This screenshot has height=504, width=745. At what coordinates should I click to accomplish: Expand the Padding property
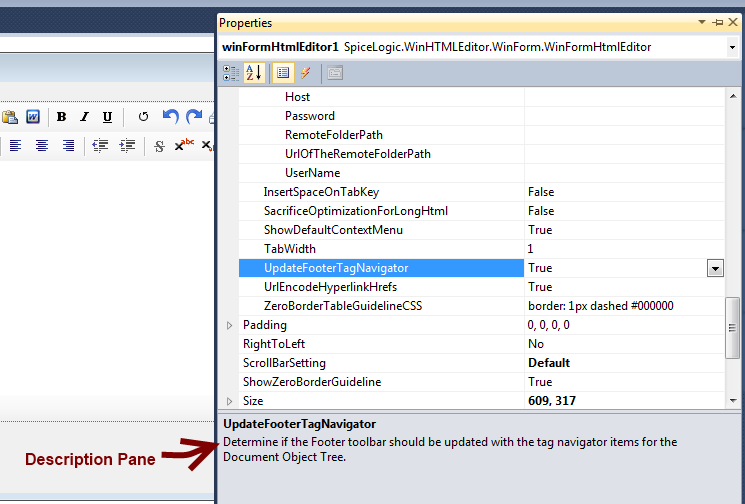(229, 325)
